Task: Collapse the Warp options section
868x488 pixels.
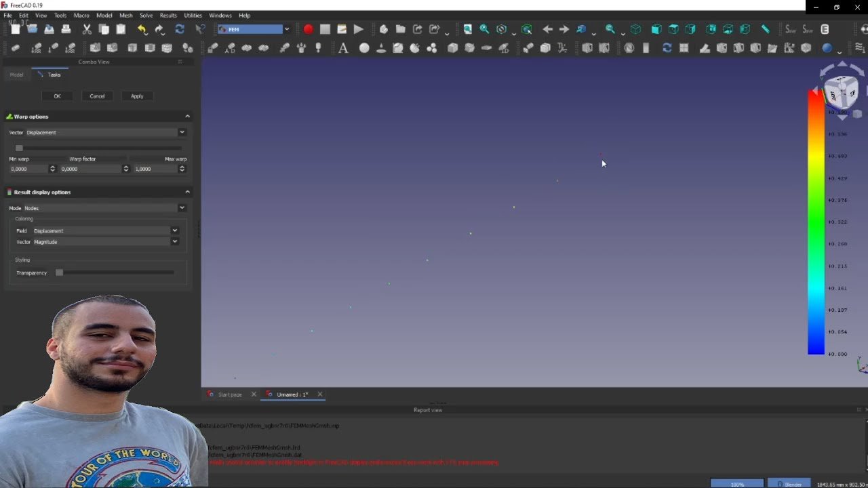Action: pyautogui.click(x=187, y=117)
